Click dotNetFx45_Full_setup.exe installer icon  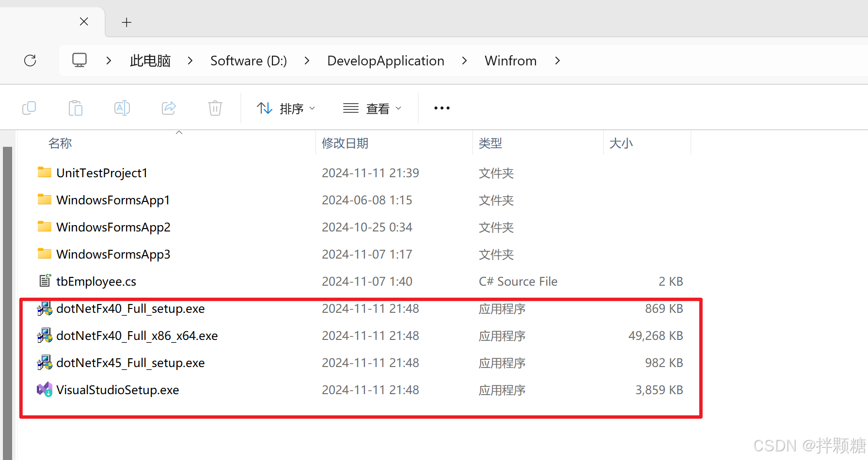[45, 363]
